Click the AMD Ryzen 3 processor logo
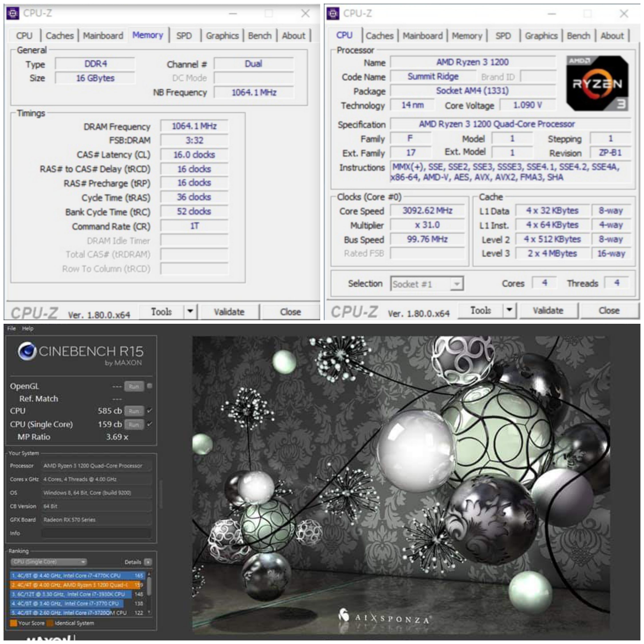Image resolution: width=644 pixels, height=644 pixels. pyautogui.click(x=597, y=83)
